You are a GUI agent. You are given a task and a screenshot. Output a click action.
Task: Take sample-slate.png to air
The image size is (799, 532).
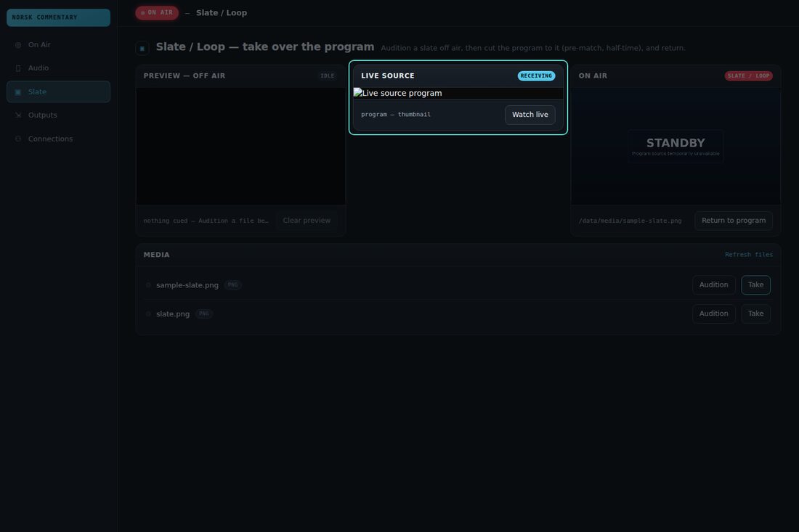755,285
